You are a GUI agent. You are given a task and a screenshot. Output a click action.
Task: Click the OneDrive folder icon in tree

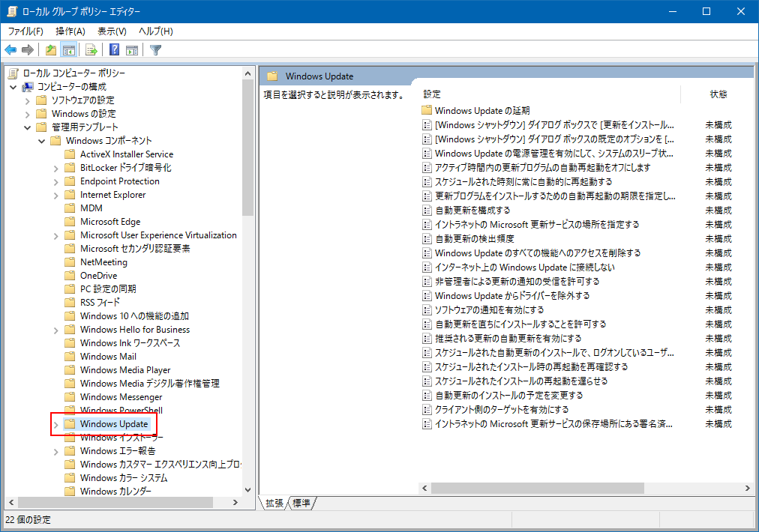(70, 276)
